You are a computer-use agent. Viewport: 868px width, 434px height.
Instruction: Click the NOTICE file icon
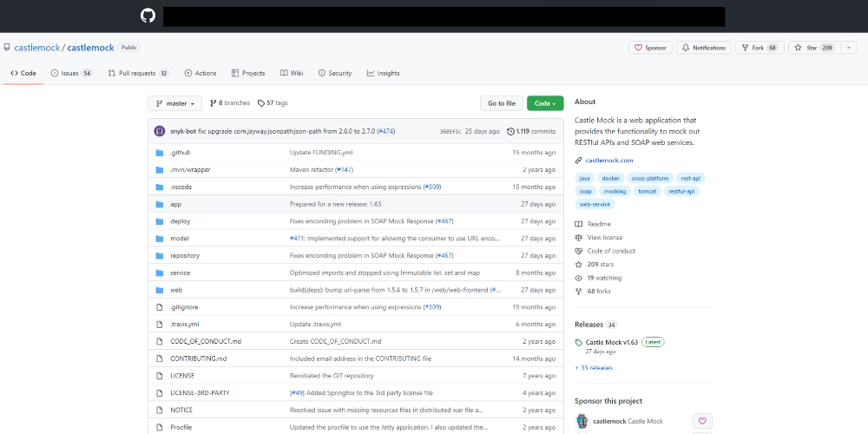(x=160, y=411)
